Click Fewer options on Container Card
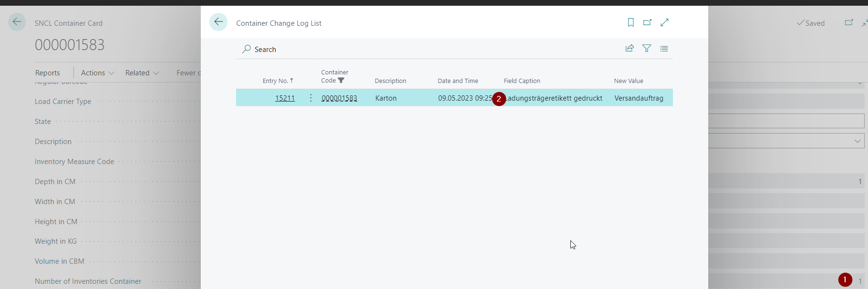This screenshot has width=868, height=289. 188,72
